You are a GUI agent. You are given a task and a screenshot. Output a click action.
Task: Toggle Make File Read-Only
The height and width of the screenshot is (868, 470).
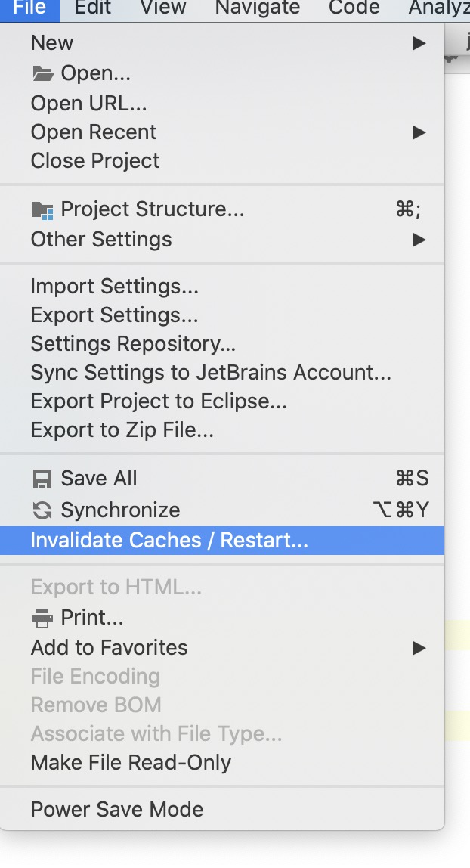(x=221, y=762)
